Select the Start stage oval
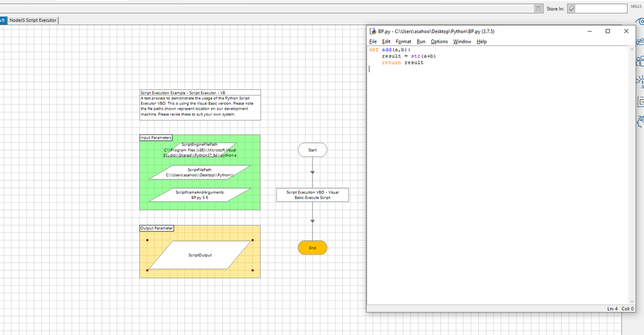The height and width of the screenshot is (335, 644). tap(313, 150)
